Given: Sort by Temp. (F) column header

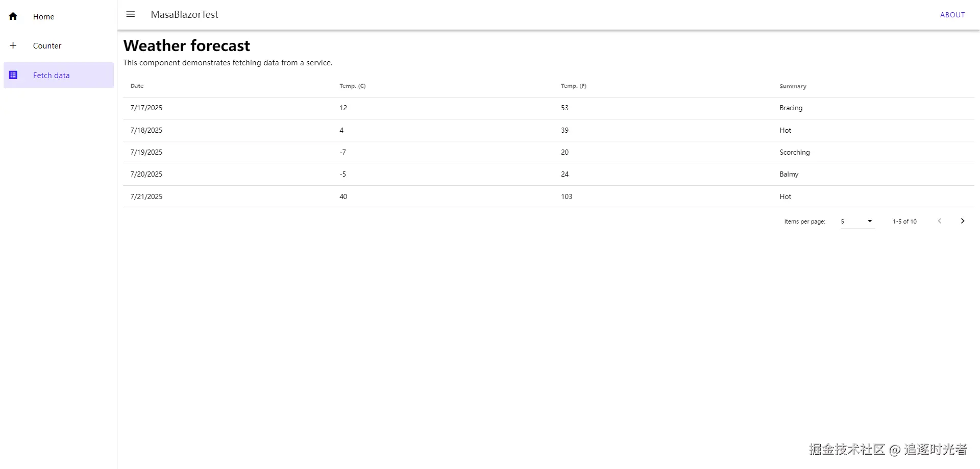Looking at the screenshot, I should pyautogui.click(x=573, y=86).
